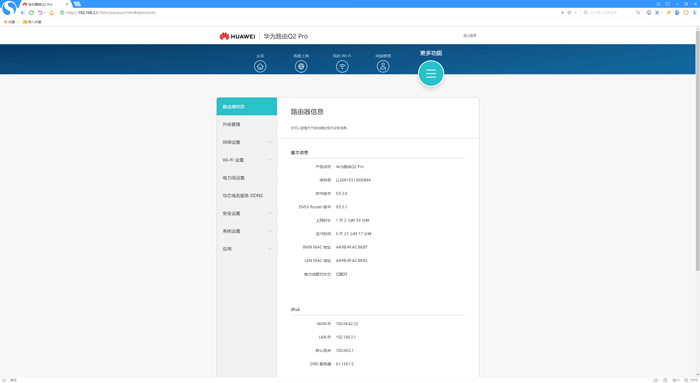700x383 pixels.
Task: Open the internet access globe icon
Action: pyautogui.click(x=301, y=66)
